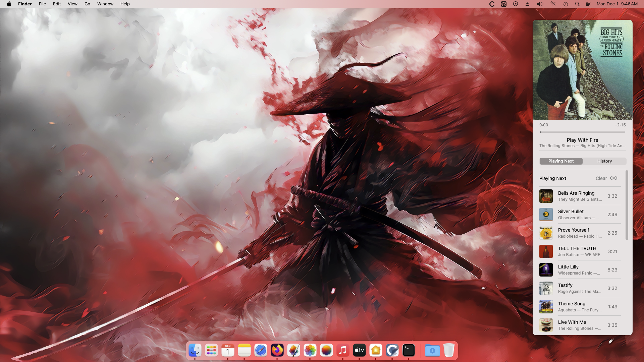Image resolution: width=644 pixels, height=362 pixels.
Task: Open the Time Machine menu icon
Action: pos(566,4)
